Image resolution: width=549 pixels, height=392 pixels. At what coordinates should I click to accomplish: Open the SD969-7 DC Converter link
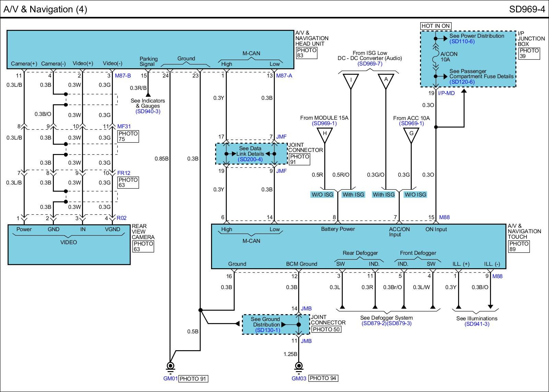(x=370, y=64)
